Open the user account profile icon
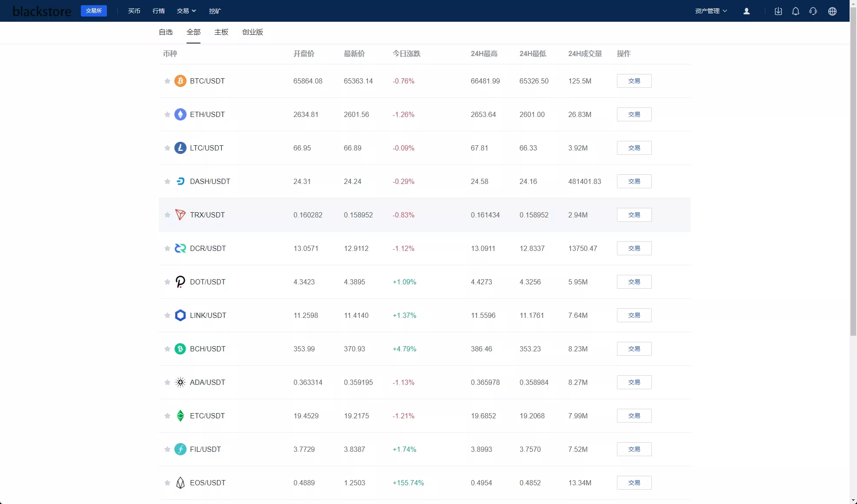This screenshot has height=504, width=857. pyautogui.click(x=747, y=11)
